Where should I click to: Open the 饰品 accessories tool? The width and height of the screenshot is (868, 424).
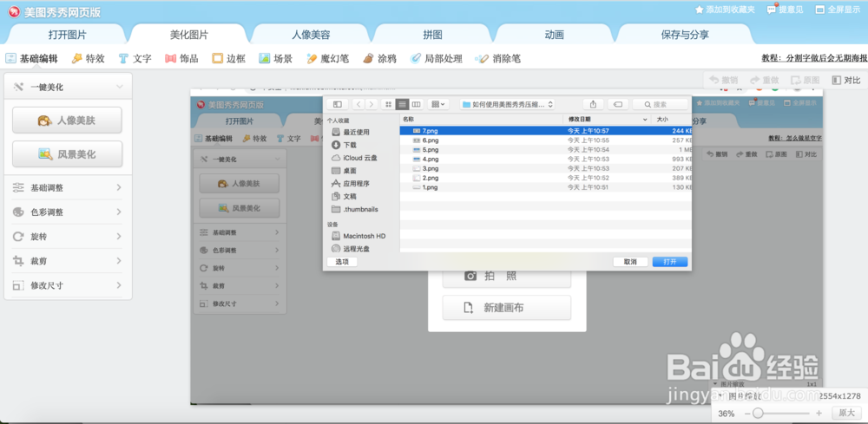click(x=181, y=59)
